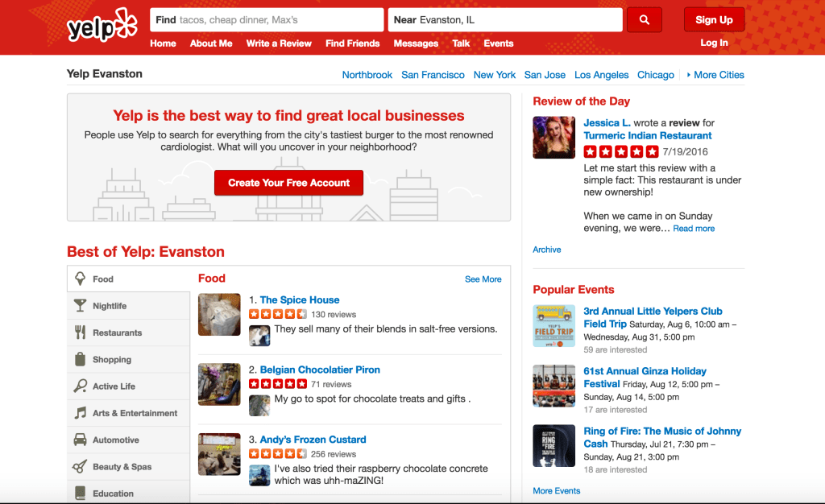Open the San Francisco city link
This screenshot has height=504, width=825.
pyautogui.click(x=433, y=75)
